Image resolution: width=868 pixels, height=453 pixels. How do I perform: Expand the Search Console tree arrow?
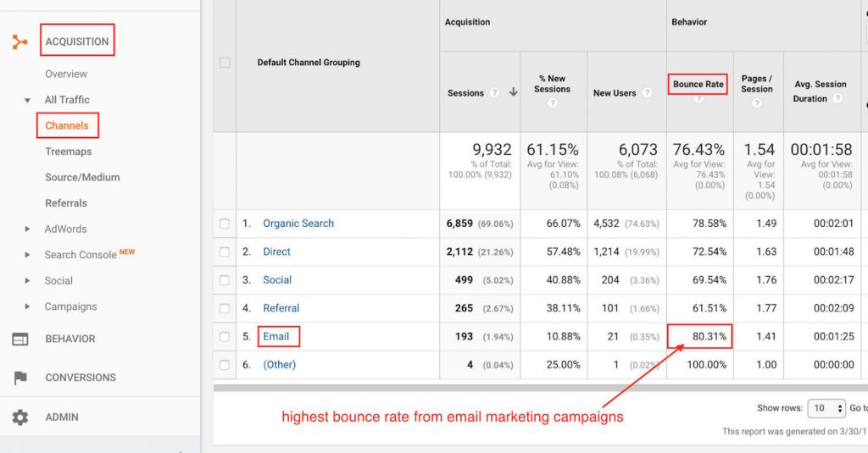pyautogui.click(x=27, y=255)
